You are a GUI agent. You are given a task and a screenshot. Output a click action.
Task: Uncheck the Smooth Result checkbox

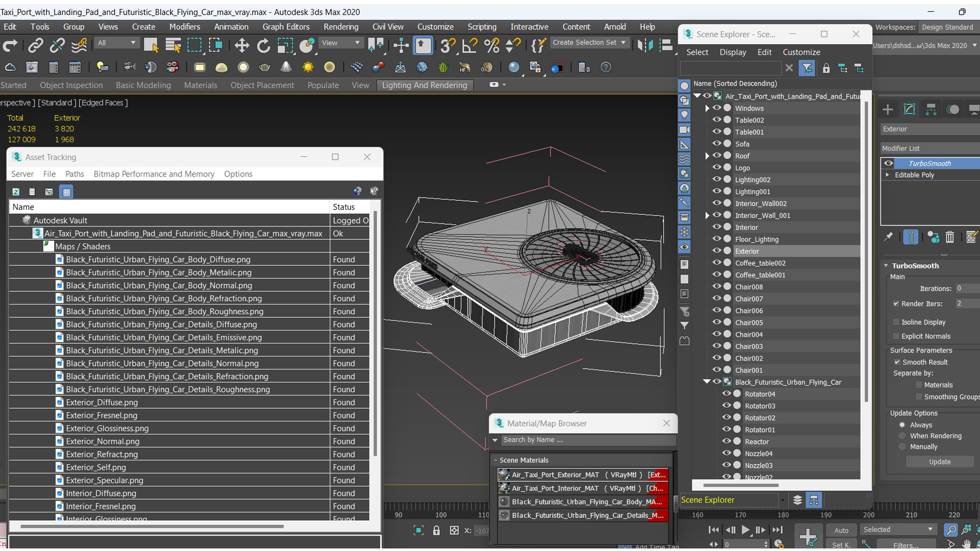(897, 362)
